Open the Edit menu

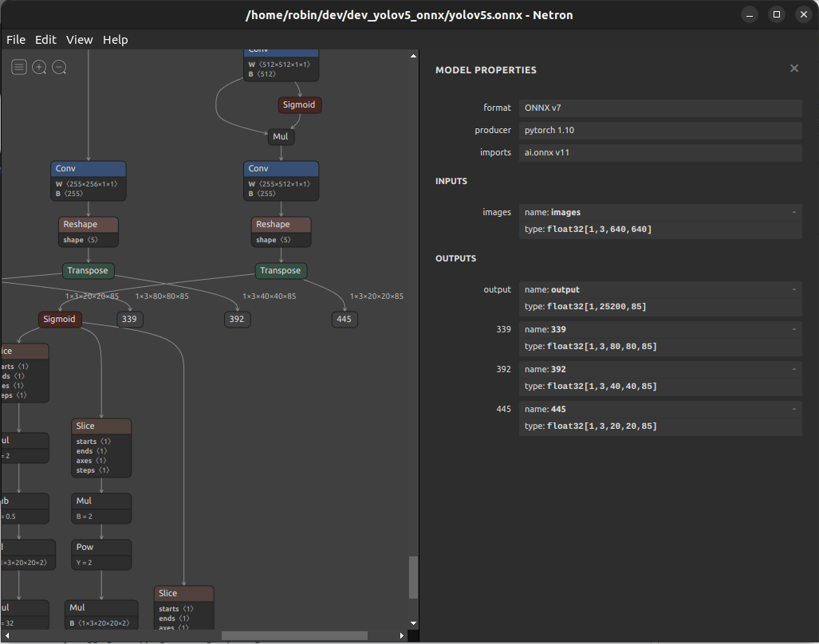[45, 40]
